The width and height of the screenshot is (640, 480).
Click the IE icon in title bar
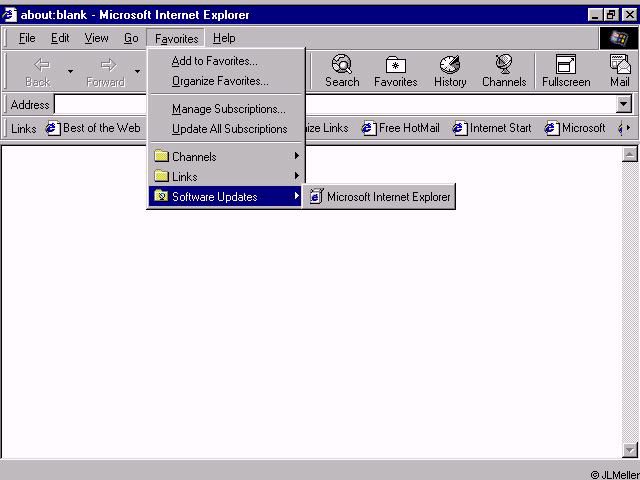point(9,15)
